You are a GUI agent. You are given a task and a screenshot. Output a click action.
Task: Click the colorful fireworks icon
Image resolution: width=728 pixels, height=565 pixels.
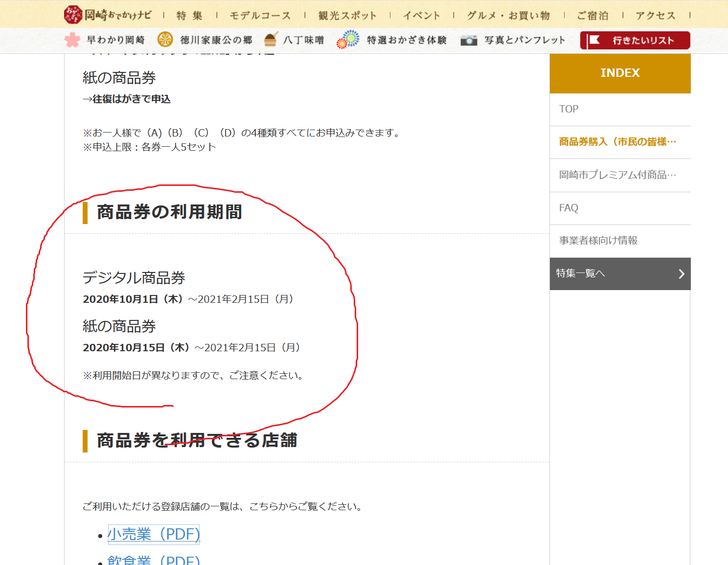348,40
